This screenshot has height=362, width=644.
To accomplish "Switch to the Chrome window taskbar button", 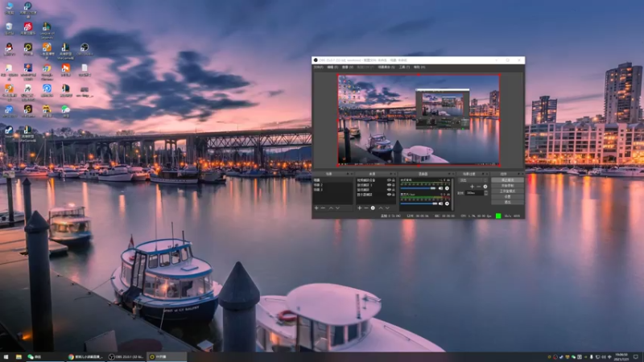I will pos(86,356).
